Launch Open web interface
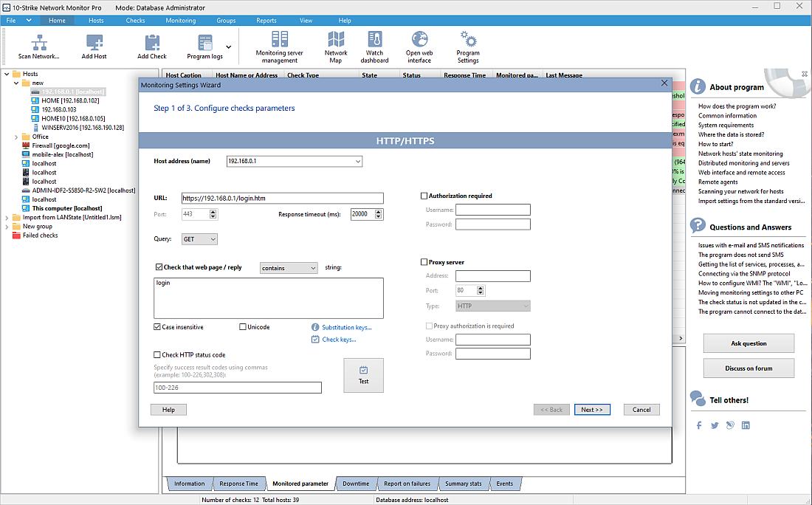The width and height of the screenshot is (812, 505). (x=419, y=47)
